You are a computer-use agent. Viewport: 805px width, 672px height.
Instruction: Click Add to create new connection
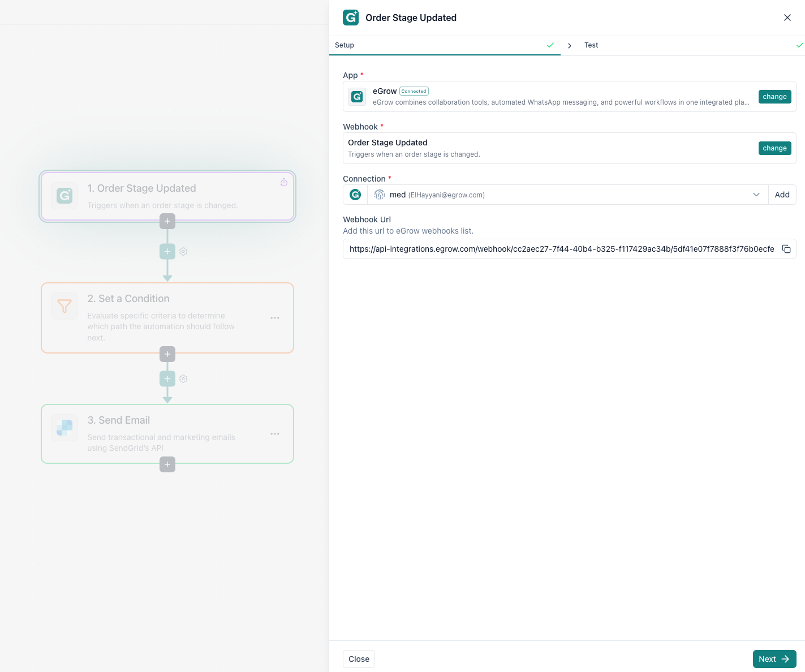(x=782, y=195)
